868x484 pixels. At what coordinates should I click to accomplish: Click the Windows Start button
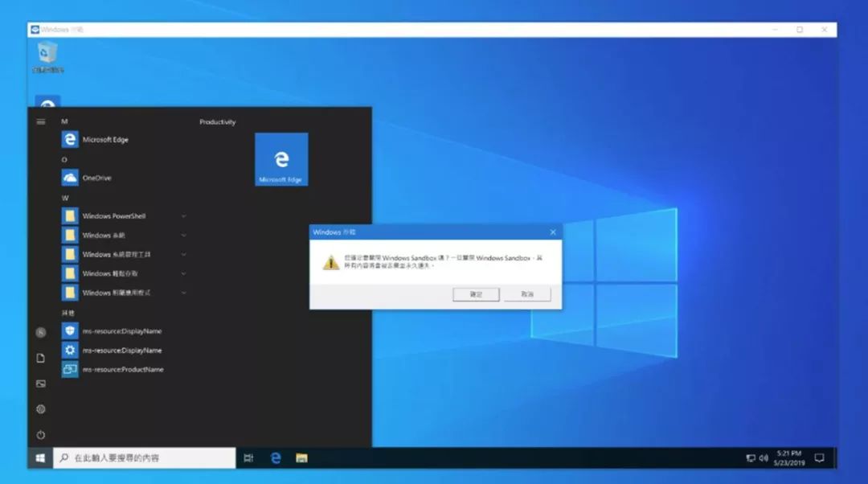click(40, 458)
